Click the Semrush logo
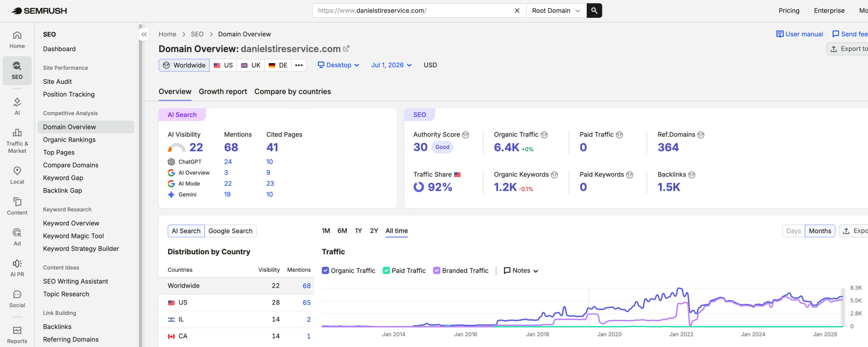 tap(39, 11)
